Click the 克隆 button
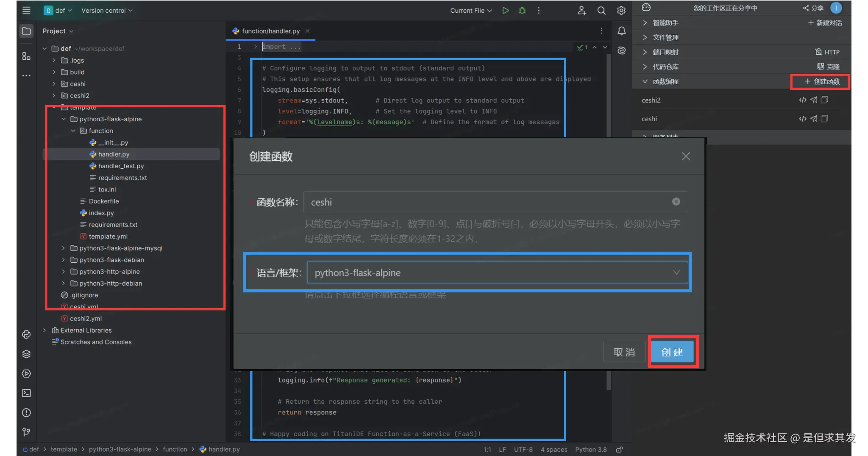Viewport: 868px width, 456px height. [x=828, y=67]
